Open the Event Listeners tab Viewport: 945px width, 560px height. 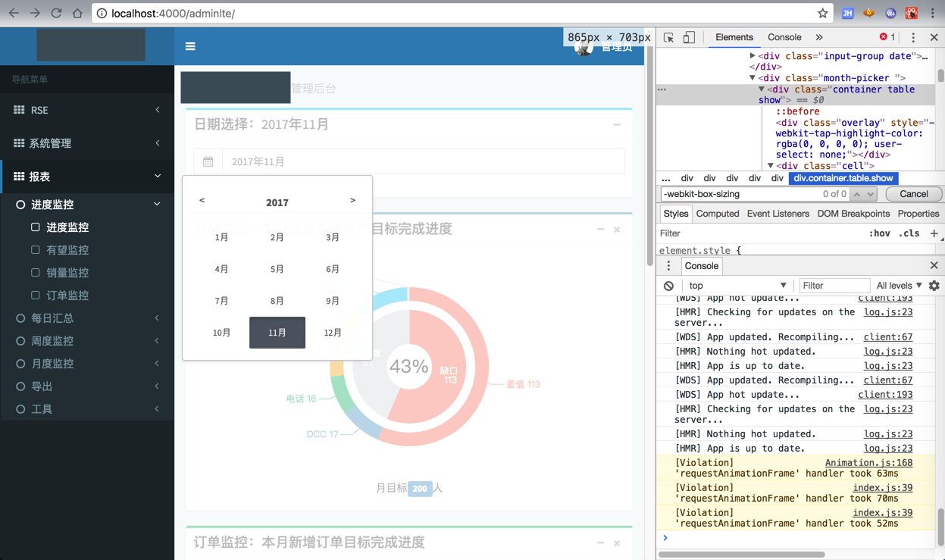click(778, 214)
